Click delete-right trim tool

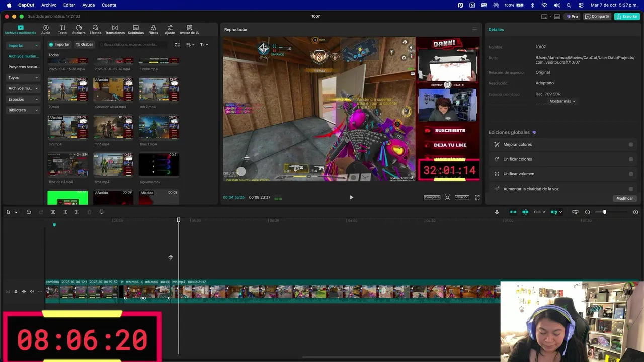[x=76, y=212]
